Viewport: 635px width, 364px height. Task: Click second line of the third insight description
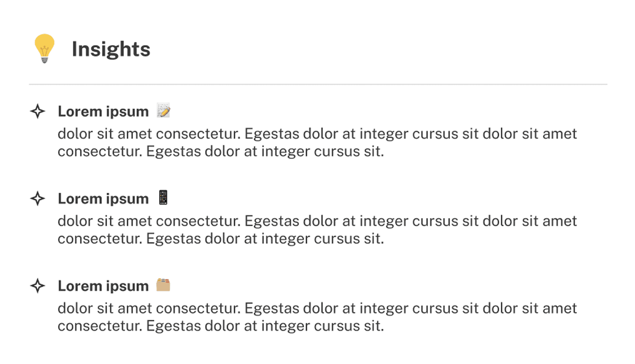(221, 326)
